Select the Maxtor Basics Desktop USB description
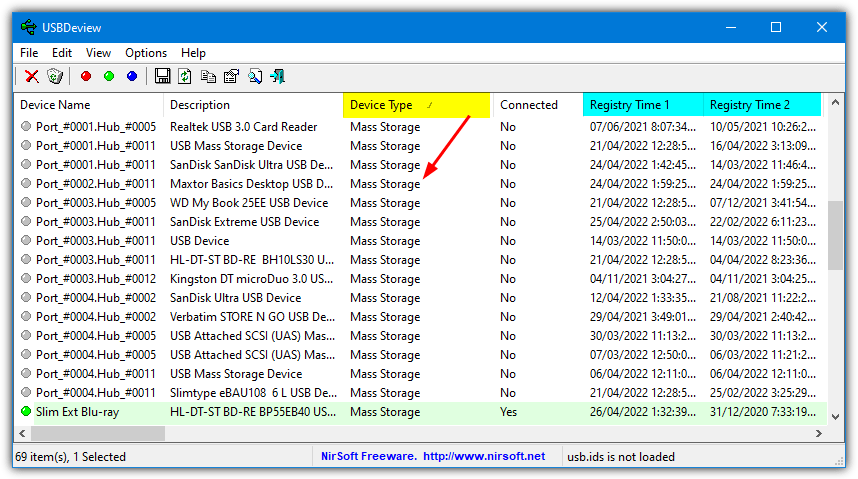 tap(251, 184)
